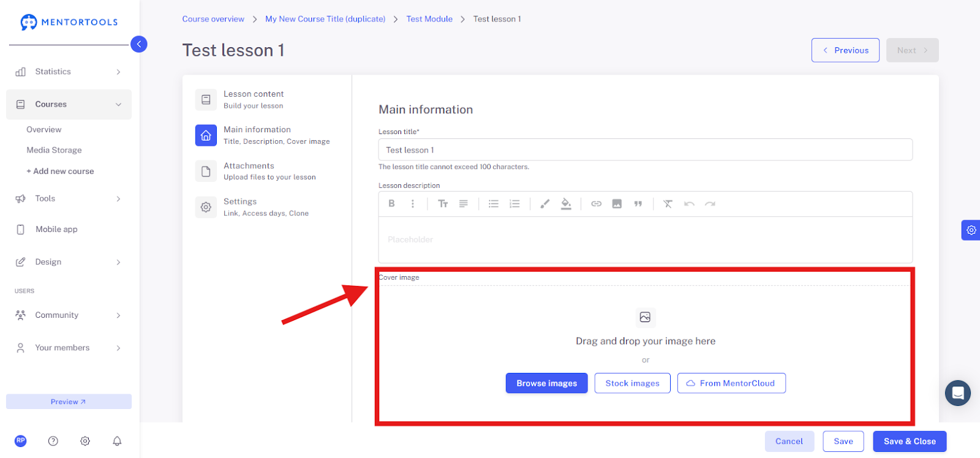Image resolution: width=980 pixels, height=458 pixels.
Task: Click the Statistics bar chart icon
Action: [x=20, y=72]
